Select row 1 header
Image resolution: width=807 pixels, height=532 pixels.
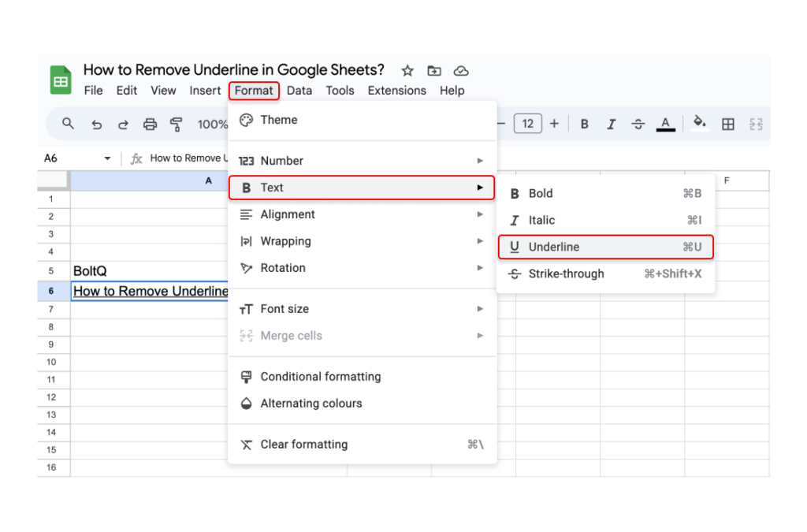[x=54, y=199]
